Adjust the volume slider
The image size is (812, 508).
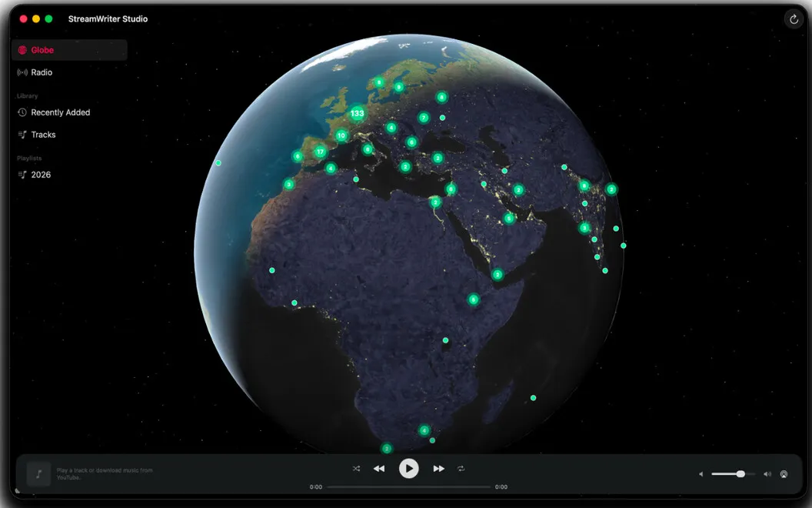point(732,474)
